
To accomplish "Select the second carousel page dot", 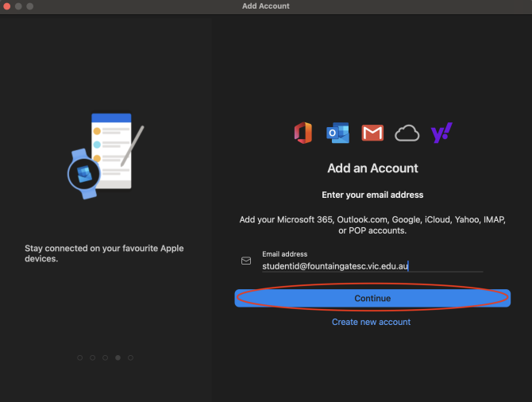I will 93,358.
